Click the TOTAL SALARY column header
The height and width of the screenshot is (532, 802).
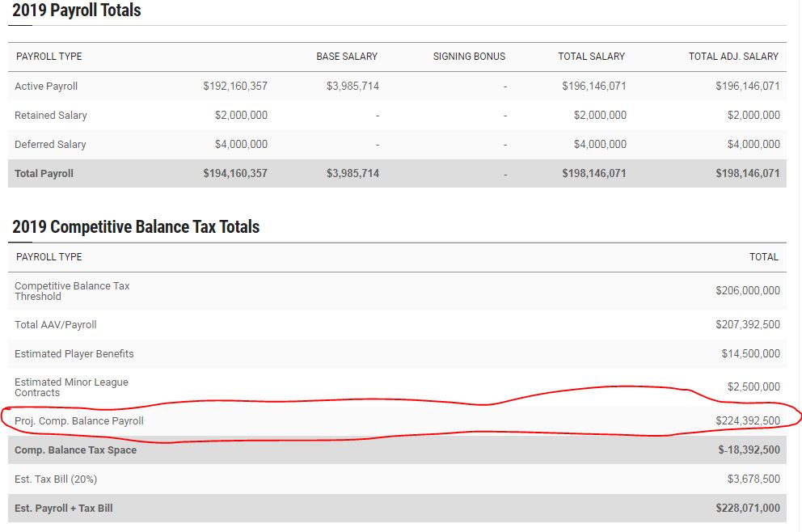(591, 57)
